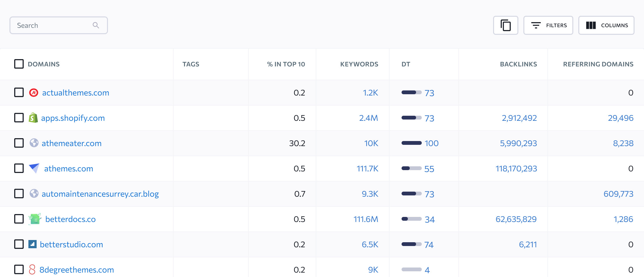Click keywords value 111.6M
This screenshot has width=644, height=277.
point(366,219)
